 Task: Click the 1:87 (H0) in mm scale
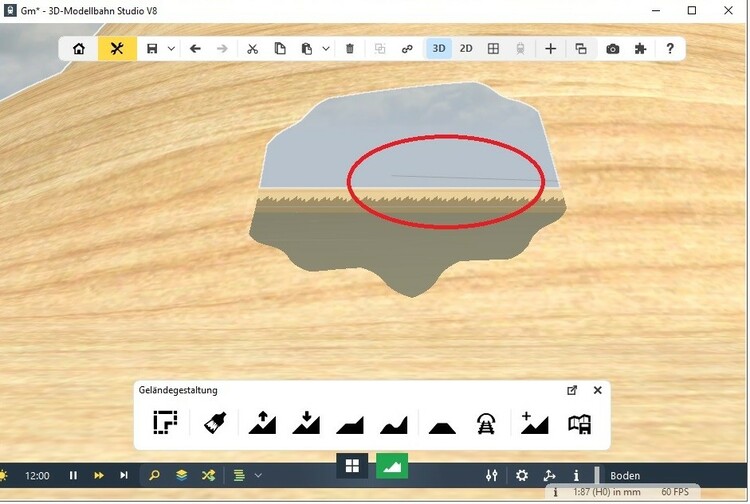[x=607, y=492]
